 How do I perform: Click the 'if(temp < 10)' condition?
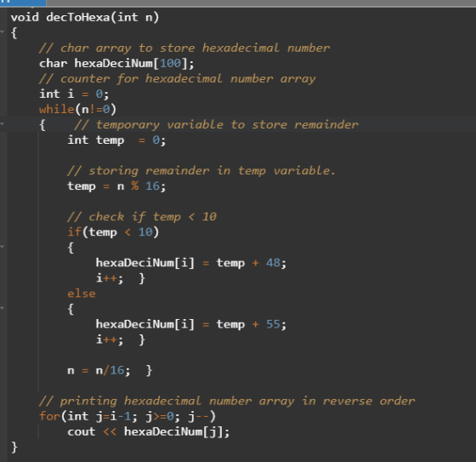pyautogui.click(x=113, y=232)
